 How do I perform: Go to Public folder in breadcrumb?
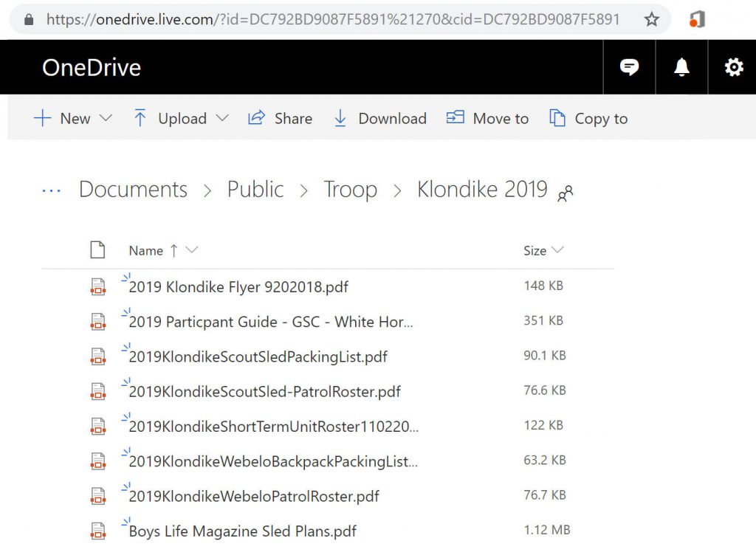click(255, 189)
